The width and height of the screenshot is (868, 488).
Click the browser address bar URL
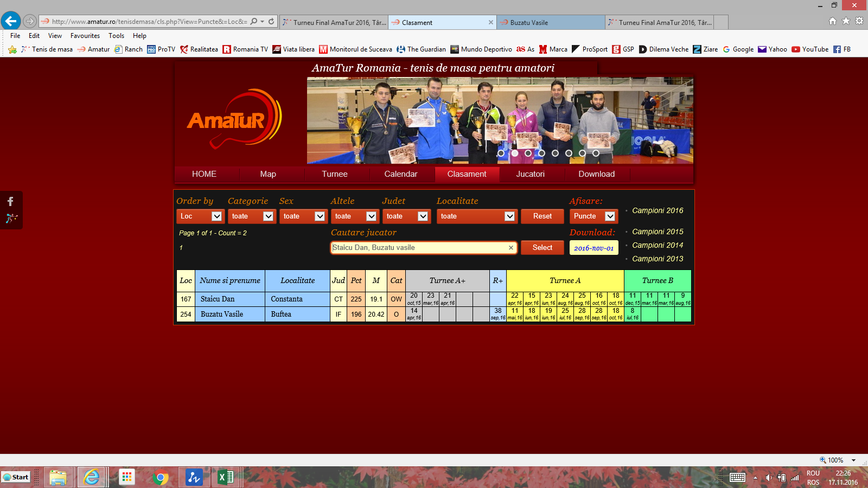[149, 22]
